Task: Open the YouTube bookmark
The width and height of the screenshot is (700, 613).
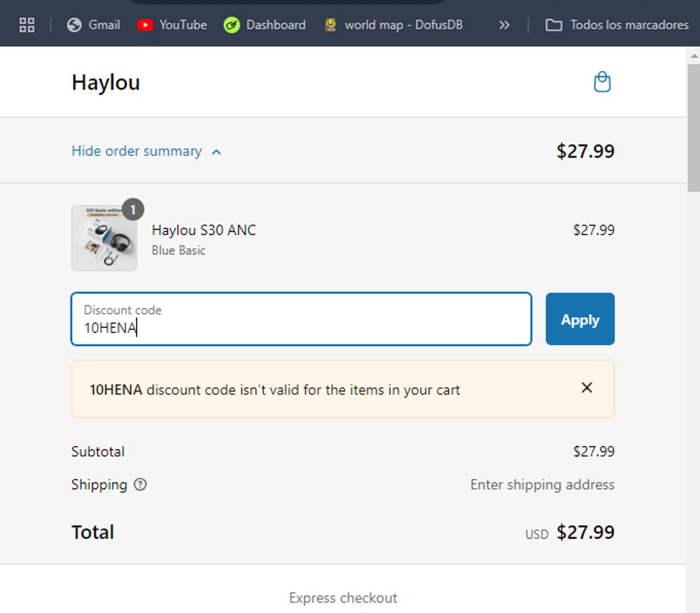Action: pos(172,25)
